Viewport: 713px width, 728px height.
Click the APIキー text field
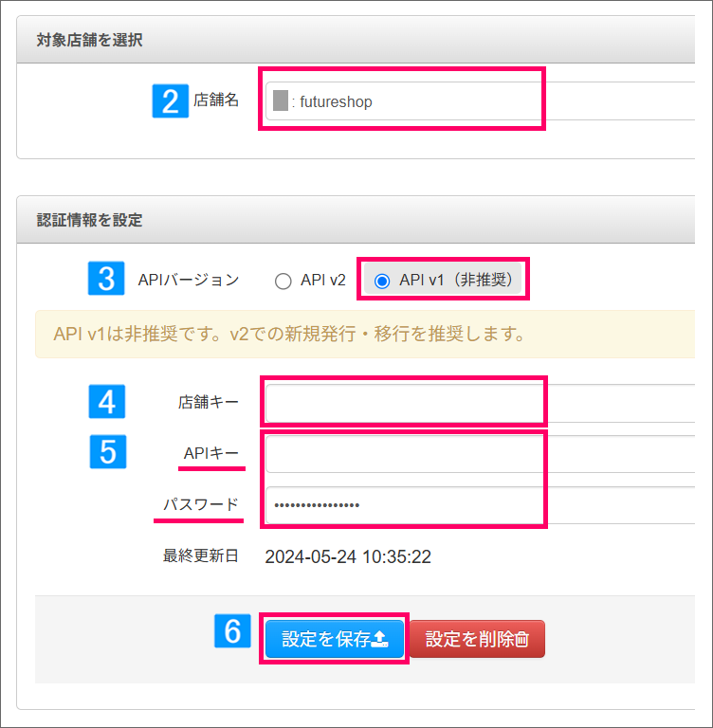pyautogui.click(x=481, y=454)
